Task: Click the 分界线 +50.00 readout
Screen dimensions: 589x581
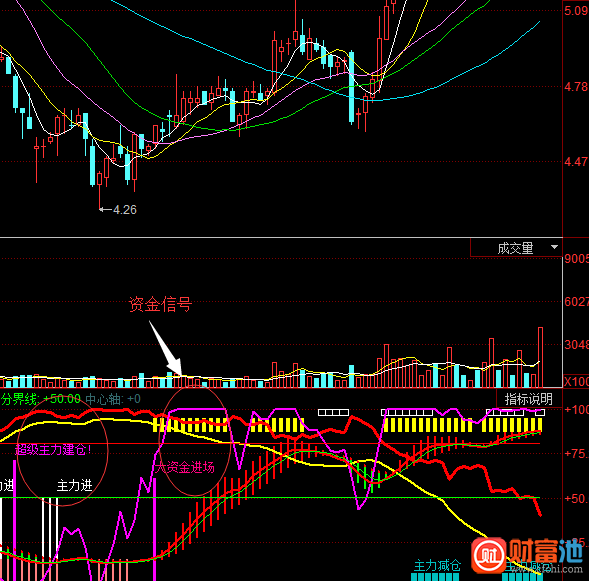Action: click(41, 399)
